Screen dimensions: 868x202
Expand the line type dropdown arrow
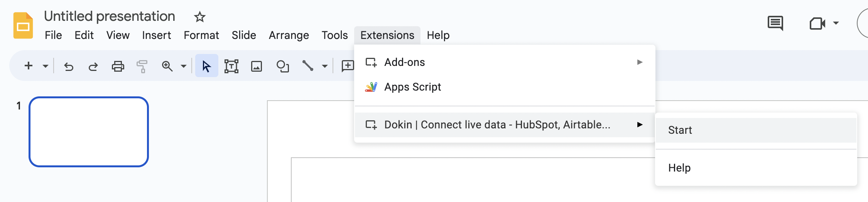point(325,66)
